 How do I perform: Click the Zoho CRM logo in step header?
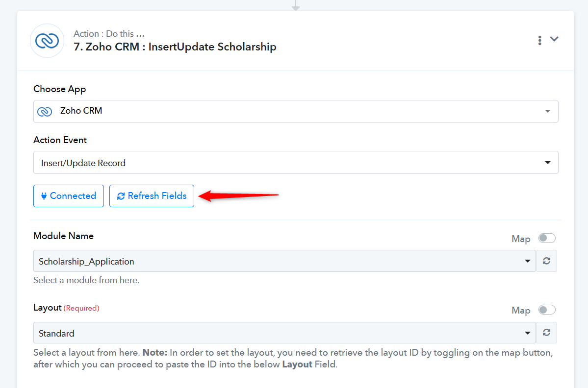(x=47, y=41)
